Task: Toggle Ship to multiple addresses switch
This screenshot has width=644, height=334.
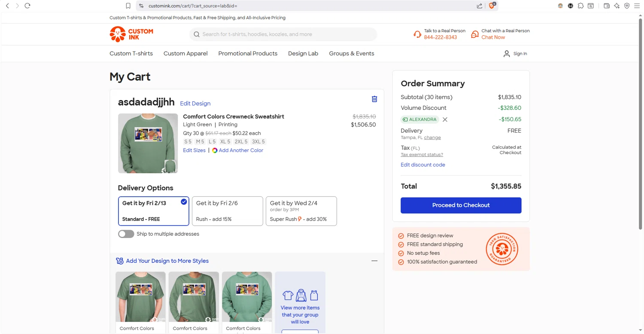Action: [126, 234]
